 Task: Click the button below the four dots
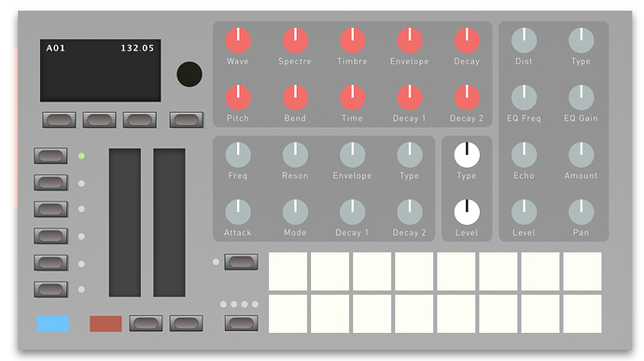click(241, 323)
